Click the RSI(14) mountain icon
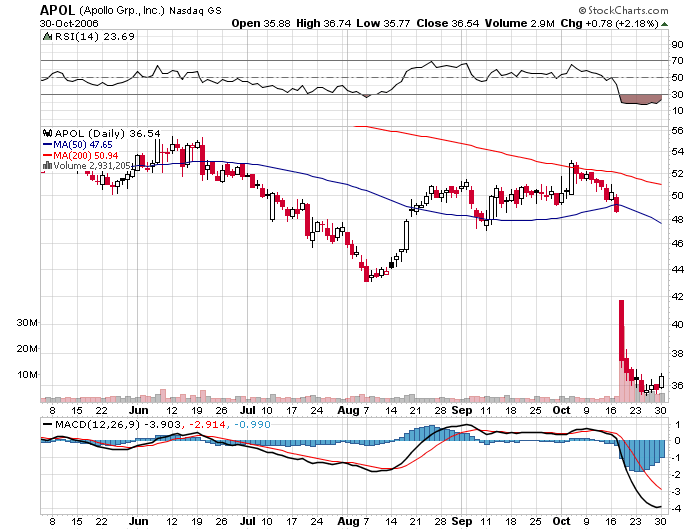Image resolution: width=700 pixels, height=530 pixels. coord(47,36)
